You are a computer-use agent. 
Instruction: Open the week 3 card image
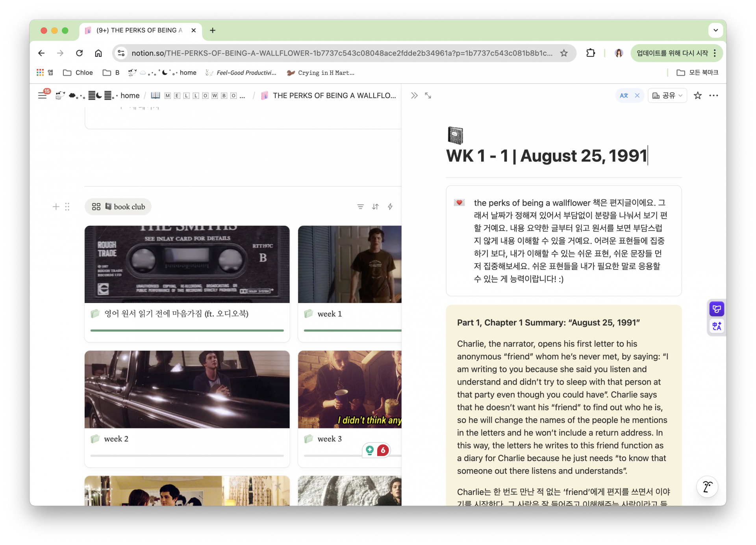pyautogui.click(x=350, y=389)
